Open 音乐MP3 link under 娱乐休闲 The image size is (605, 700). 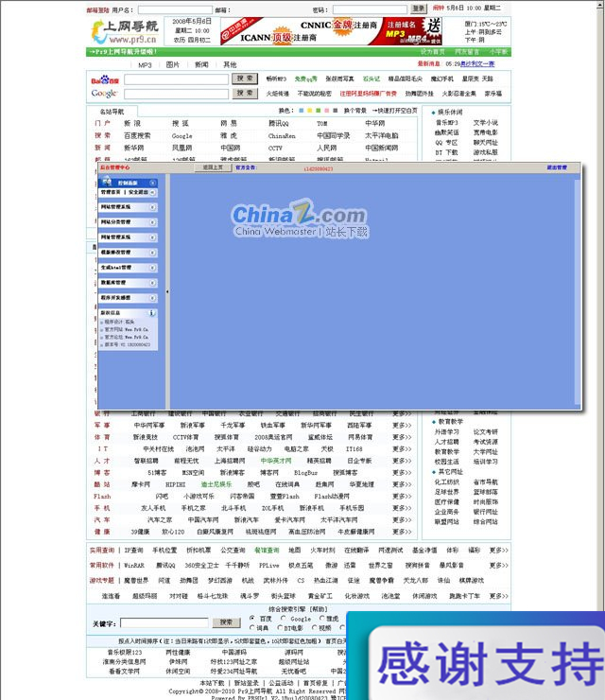(x=446, y=122)
